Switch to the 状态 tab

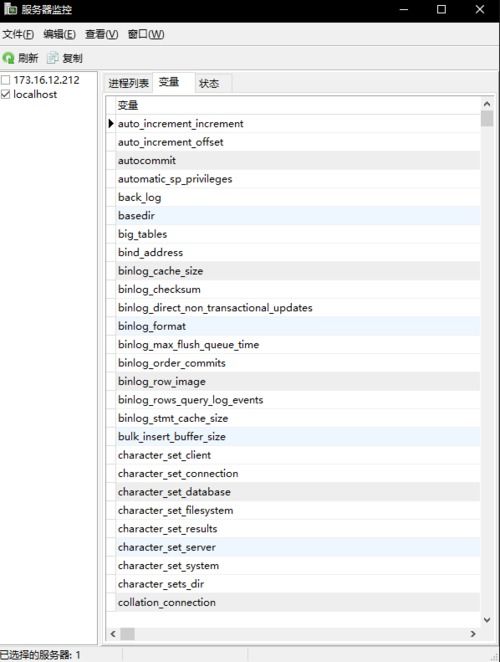(x=209, y=83)
